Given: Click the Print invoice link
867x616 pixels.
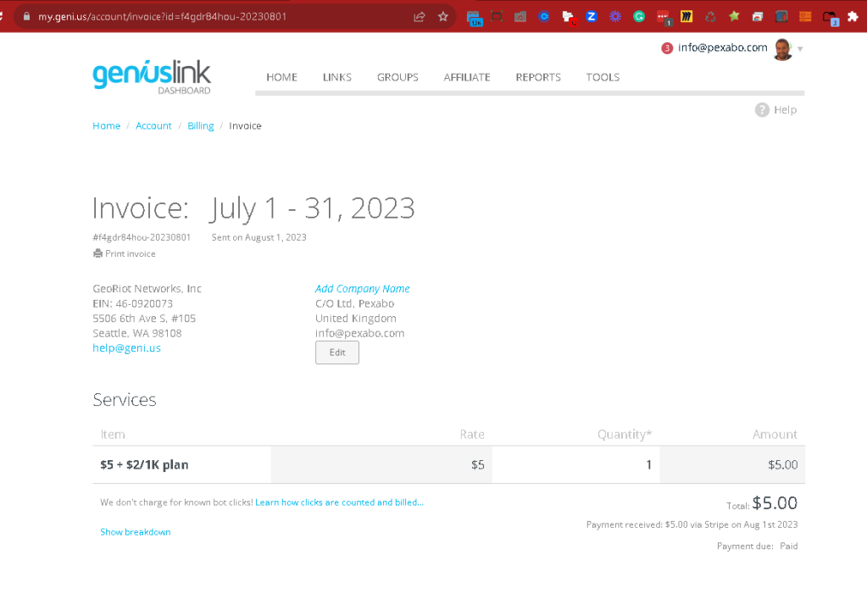Looking at the screenshot, I should (131, 253).
